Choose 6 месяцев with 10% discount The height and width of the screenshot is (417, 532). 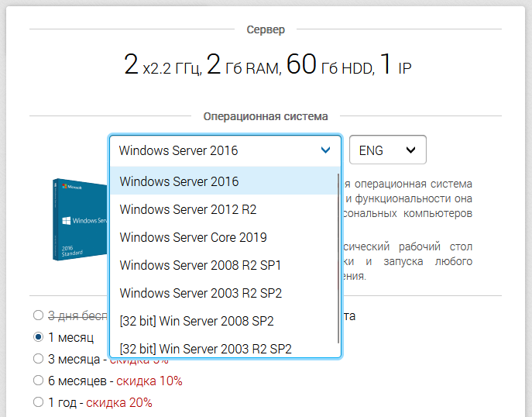pos(39,381)
